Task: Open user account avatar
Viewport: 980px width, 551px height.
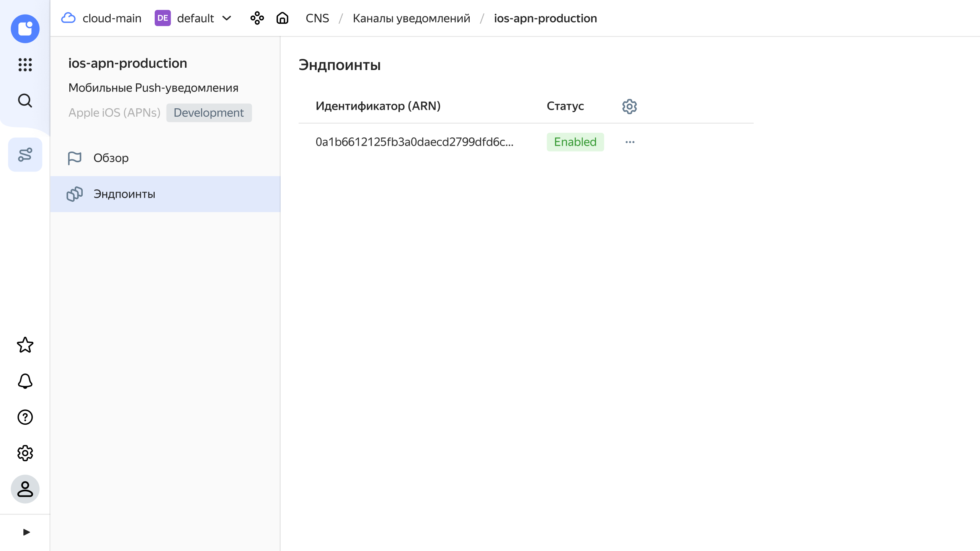Action: [25, 489]
